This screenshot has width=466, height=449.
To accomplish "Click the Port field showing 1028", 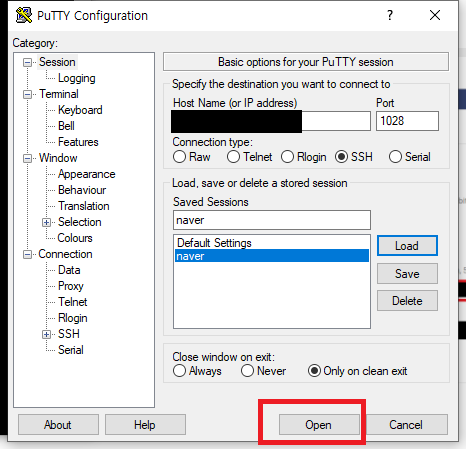I will coord(407,121).
